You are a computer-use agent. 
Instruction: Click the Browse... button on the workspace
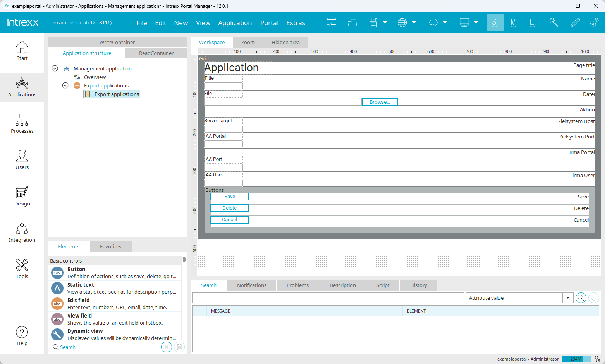[380, 102]
